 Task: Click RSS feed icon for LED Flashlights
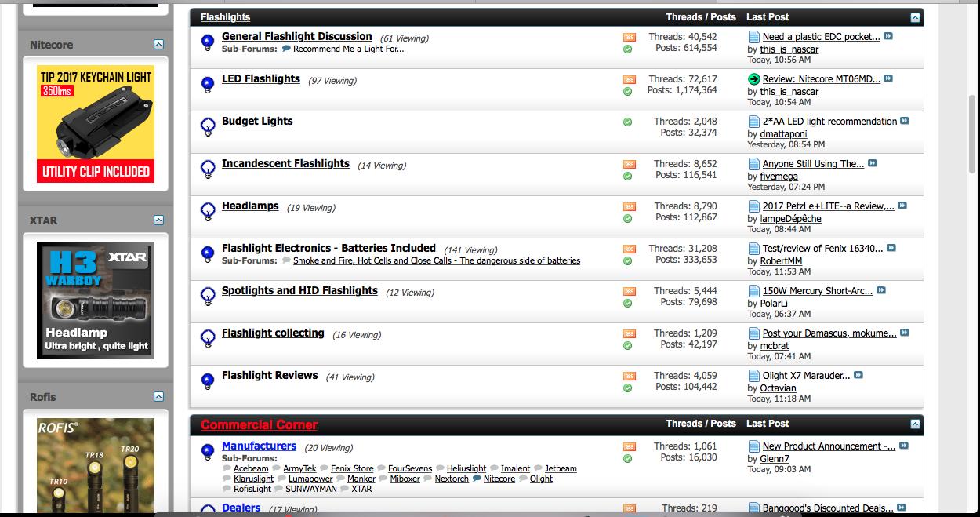(629, 79)
